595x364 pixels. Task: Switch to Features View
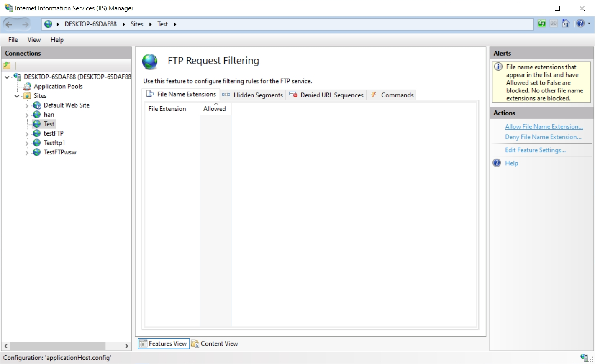164,343
